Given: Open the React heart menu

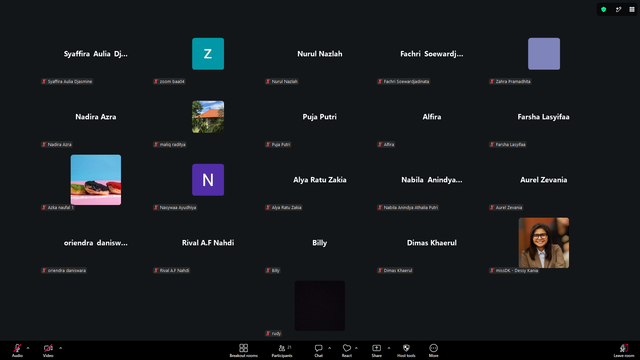Looking at the screenshot, I should point(347,350).
